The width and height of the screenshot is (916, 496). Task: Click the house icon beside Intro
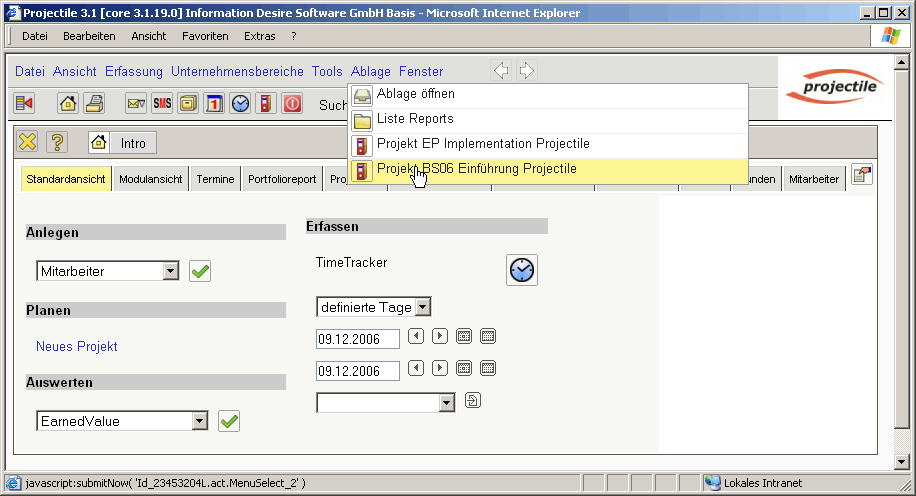[x=99, y=143]
